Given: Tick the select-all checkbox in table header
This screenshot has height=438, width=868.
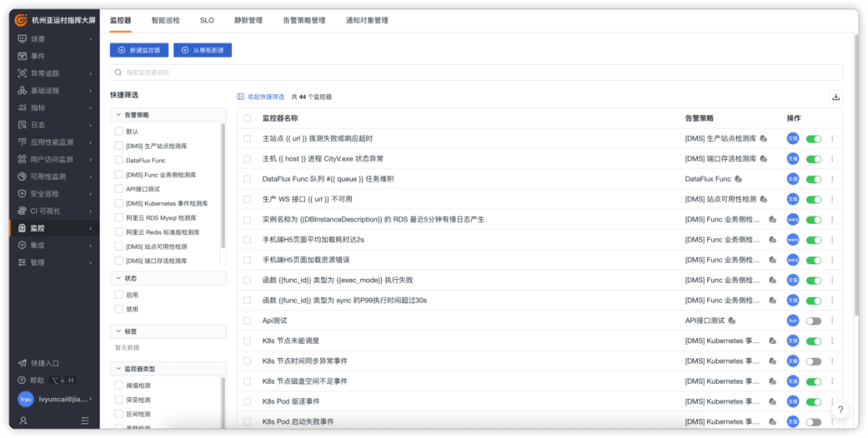Looking at the screenshot, I should point(247,118).
